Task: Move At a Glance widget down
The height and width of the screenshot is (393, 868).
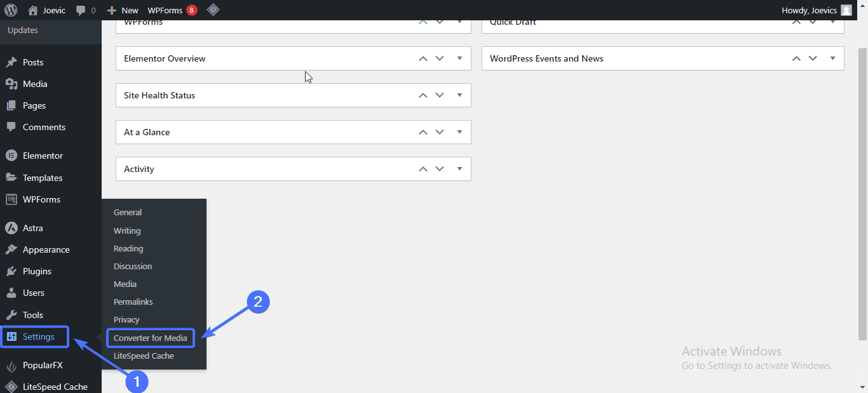Action: [440, 132]
